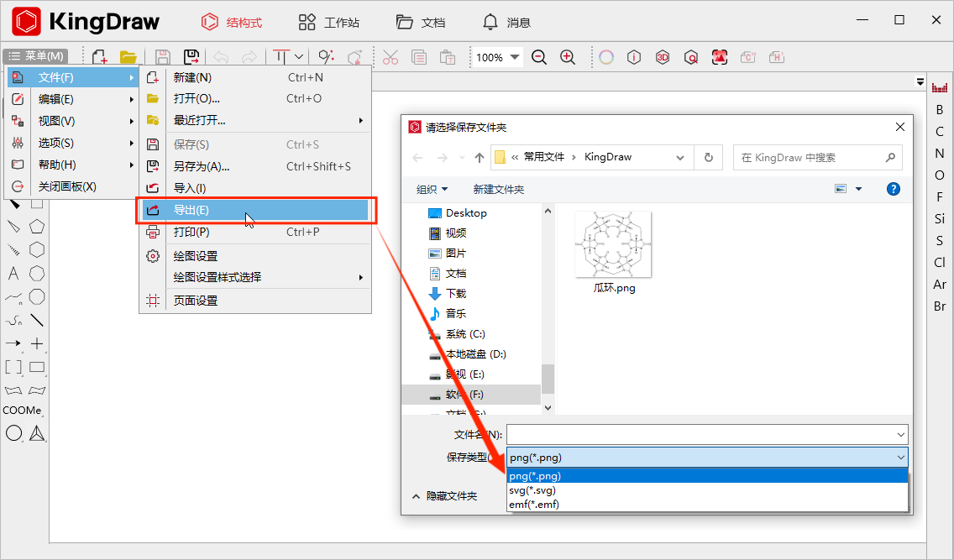This screenshot has height=560, width=954.
Task: Click the save-as floppy icon in toolbar
Action: (x=191, y=57)
